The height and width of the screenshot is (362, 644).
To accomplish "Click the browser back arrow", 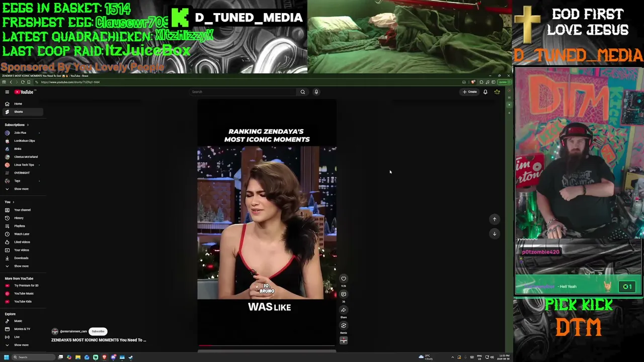I will pyautogui.click(x=11, y=82).
